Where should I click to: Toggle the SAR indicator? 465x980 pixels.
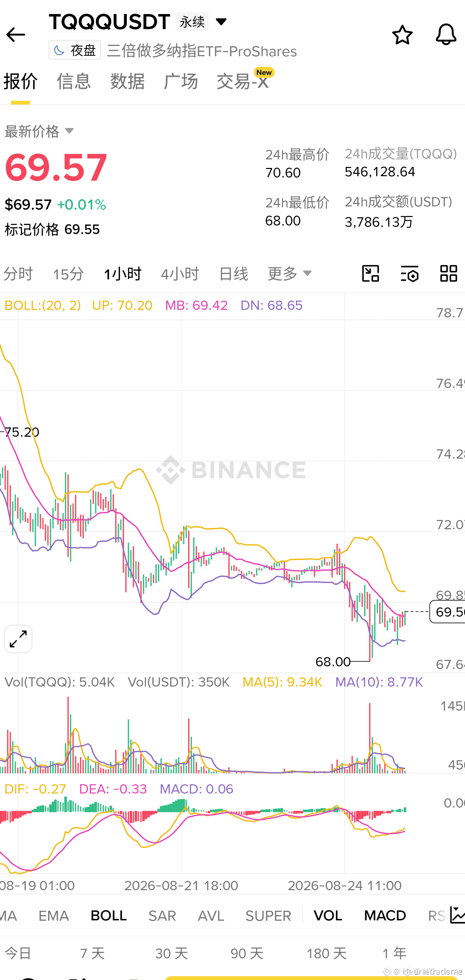coord(162,916)
